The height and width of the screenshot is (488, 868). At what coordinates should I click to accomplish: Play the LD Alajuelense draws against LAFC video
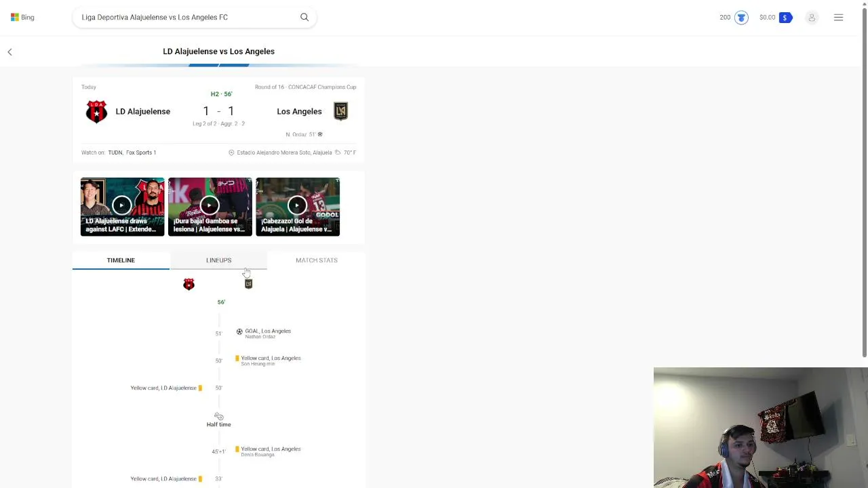click(x=122, y=207)
